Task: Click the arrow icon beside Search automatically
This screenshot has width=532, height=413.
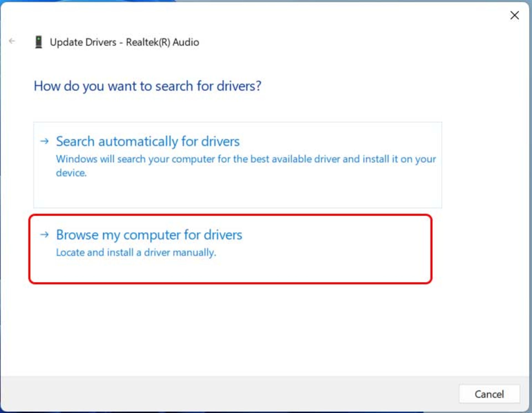Action: coord(44,141)
